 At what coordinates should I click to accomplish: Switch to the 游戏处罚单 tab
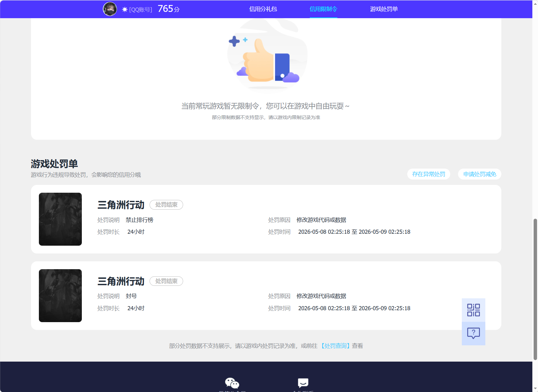(384, 9)
